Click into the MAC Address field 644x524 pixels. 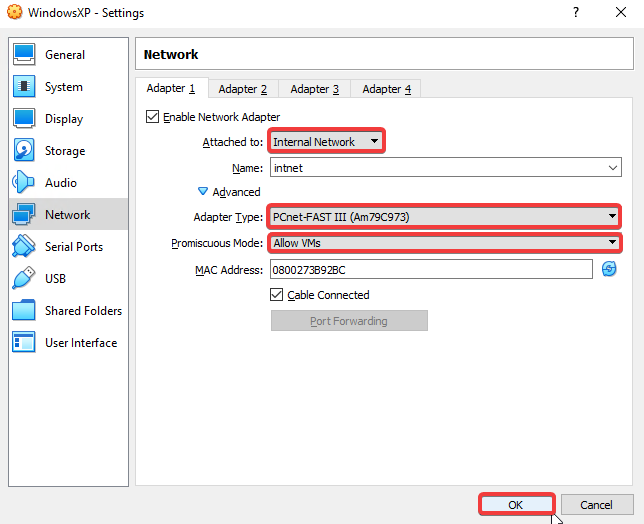click(x=431, y=269)
